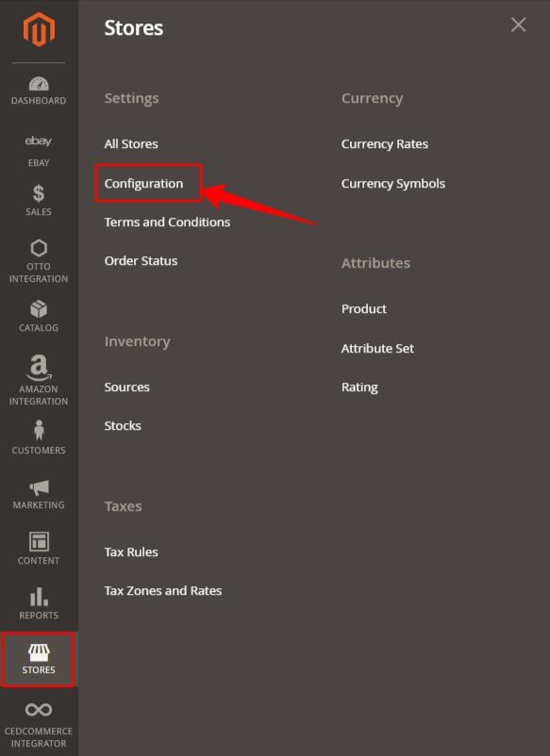Select the Otto Integration hexagon icon
The image size is (550, 756).
coord(39,248)
